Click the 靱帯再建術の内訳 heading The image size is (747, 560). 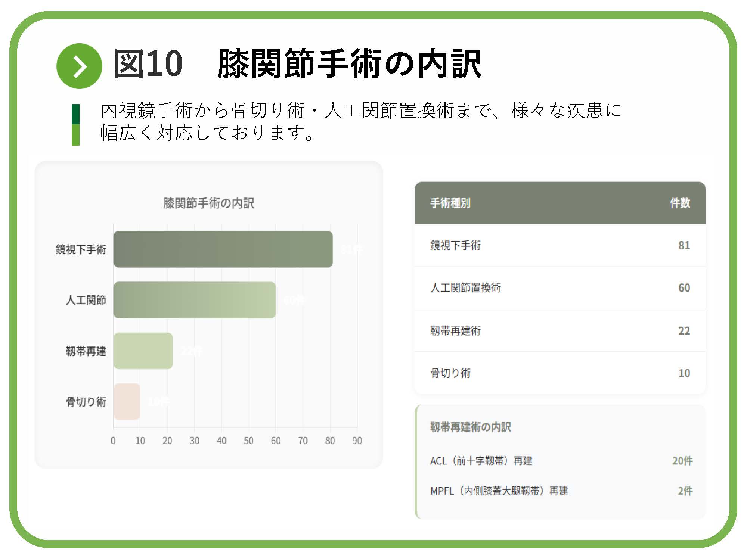470,427
